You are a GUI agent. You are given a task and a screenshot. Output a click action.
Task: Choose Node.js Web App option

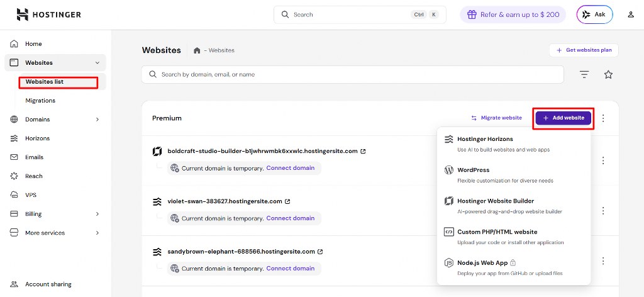(513, 267)
